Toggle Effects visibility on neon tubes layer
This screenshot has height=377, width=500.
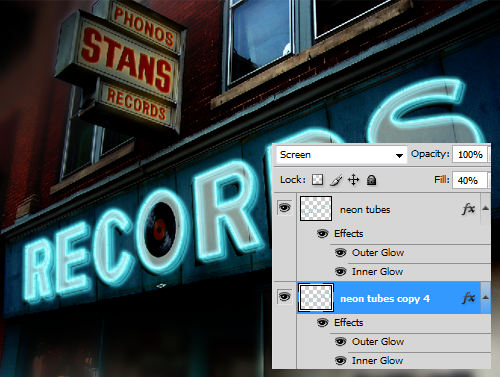[322, 234]
